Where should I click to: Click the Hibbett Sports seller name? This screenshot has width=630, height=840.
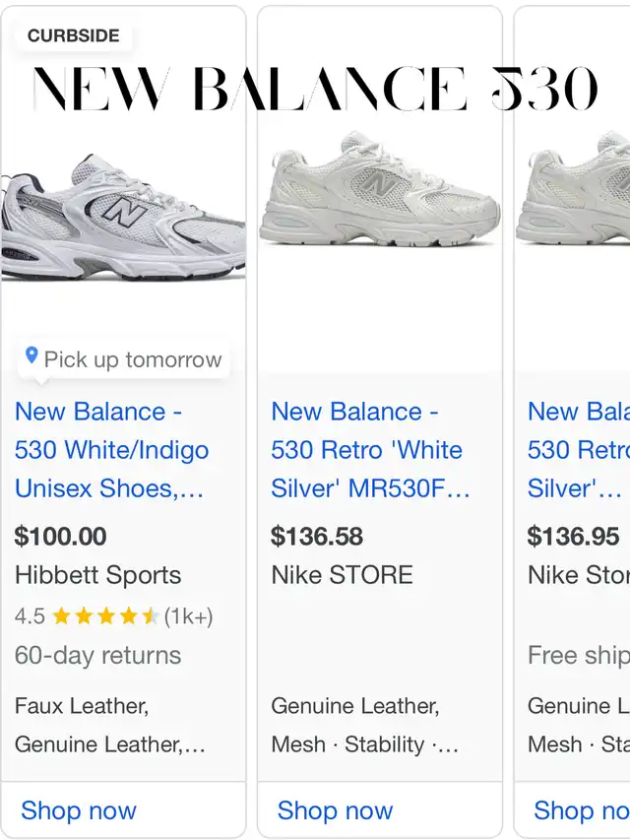(x=97, y=575)
